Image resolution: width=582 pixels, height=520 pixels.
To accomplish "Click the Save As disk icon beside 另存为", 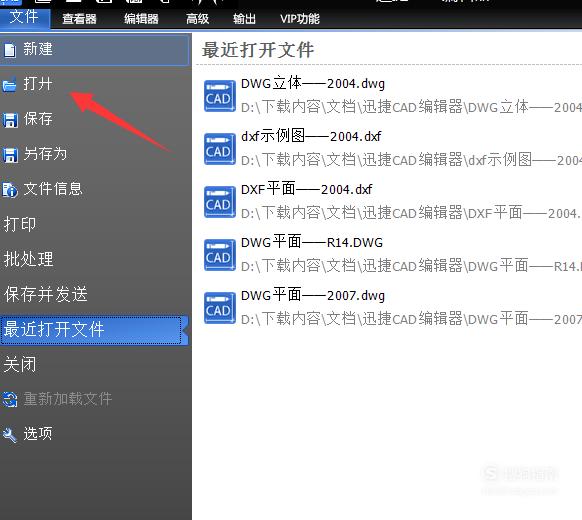I will coord(10,155).
